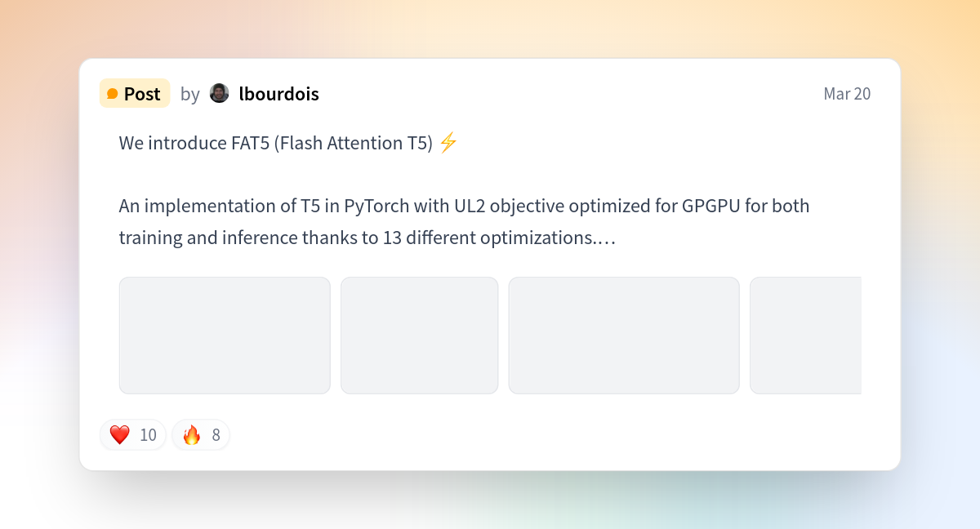Image resolution: width=980 pixels, height=529 pixels.
Task: Click the fire reaction count 8
Action: click(x=216, y=435)
